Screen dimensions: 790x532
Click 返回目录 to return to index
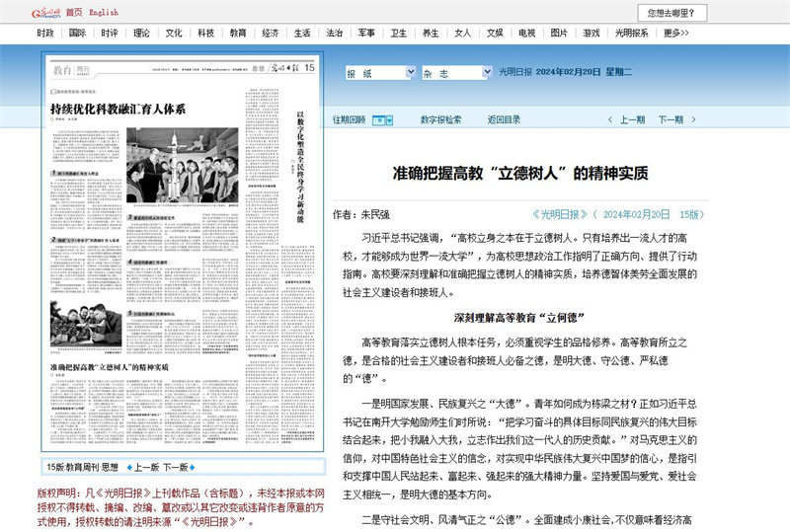tap(503, 120)
